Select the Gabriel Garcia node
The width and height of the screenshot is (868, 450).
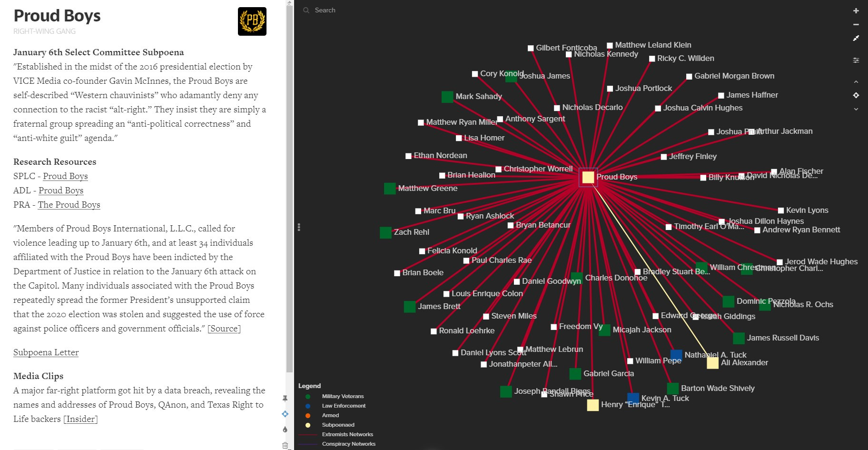click(575, 374)
